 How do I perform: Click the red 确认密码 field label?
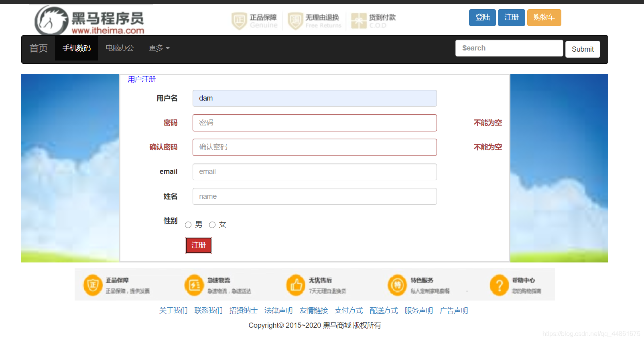[163, 147]
